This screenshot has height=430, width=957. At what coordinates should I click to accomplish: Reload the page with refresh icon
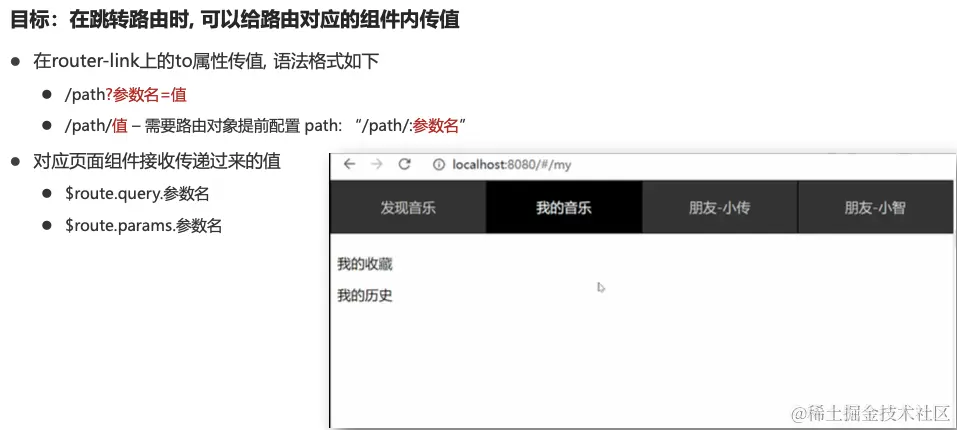coord(404,164)
